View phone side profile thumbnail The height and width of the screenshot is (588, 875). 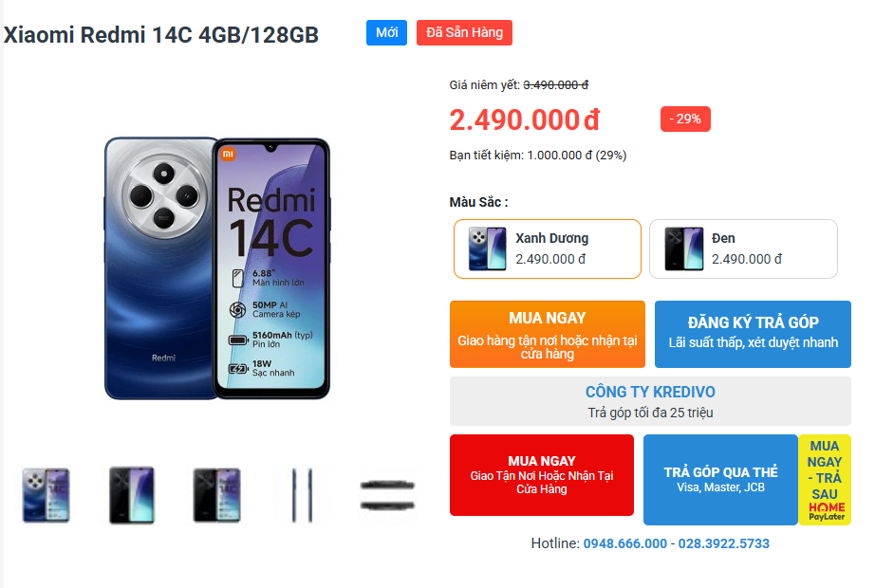click(303, 495)
